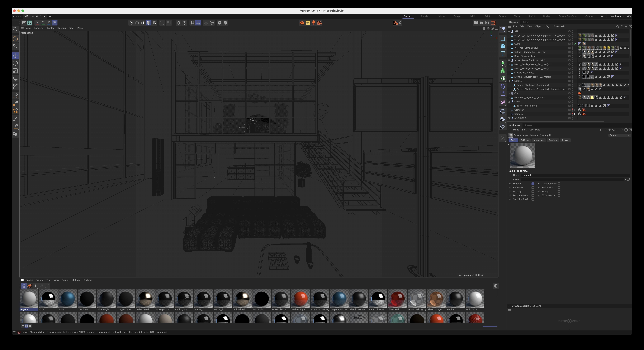Click the orange camera icon in toolbar
644x350 pixels.
click(319, 23)
